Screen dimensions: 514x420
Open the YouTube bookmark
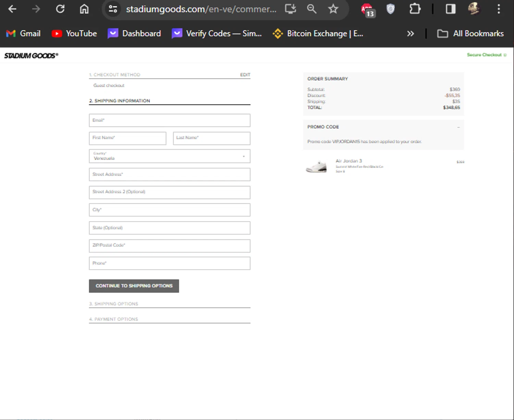74,34
